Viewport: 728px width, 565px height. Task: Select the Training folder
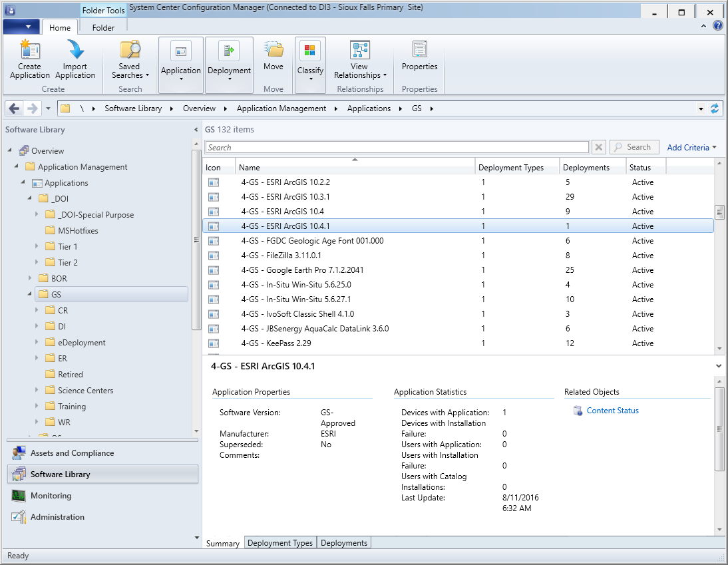(72, 407)
